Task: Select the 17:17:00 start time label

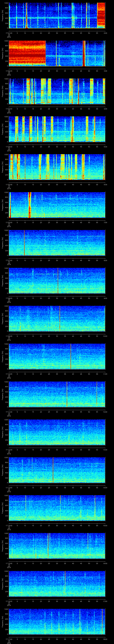Action: pos(9,639)
